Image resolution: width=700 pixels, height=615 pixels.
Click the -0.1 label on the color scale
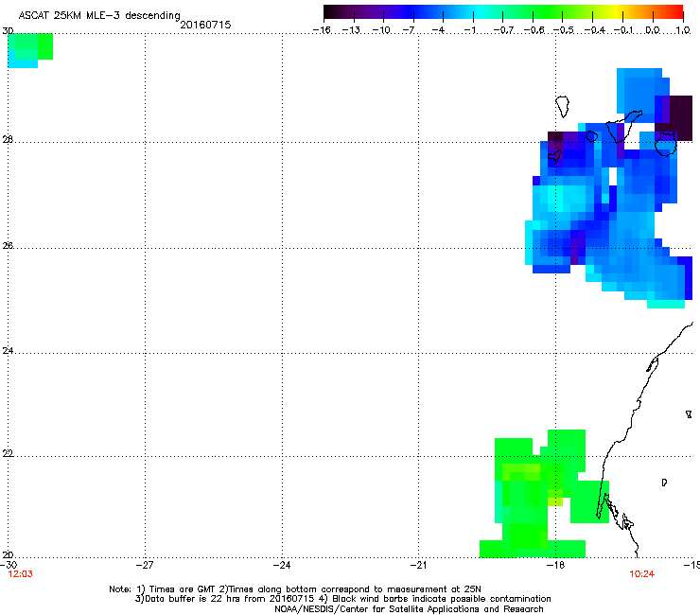pyautogui.click(x=623, y=30)
